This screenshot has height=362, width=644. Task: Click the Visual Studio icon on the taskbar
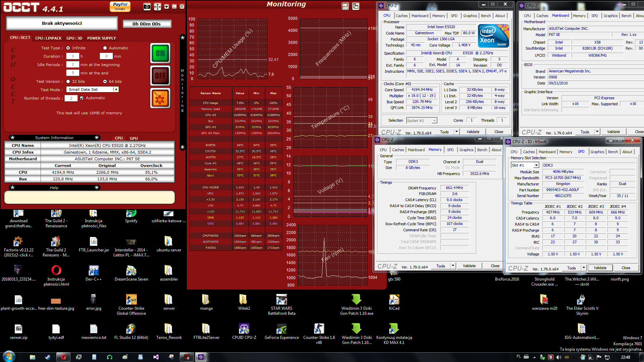click(156, 357)
